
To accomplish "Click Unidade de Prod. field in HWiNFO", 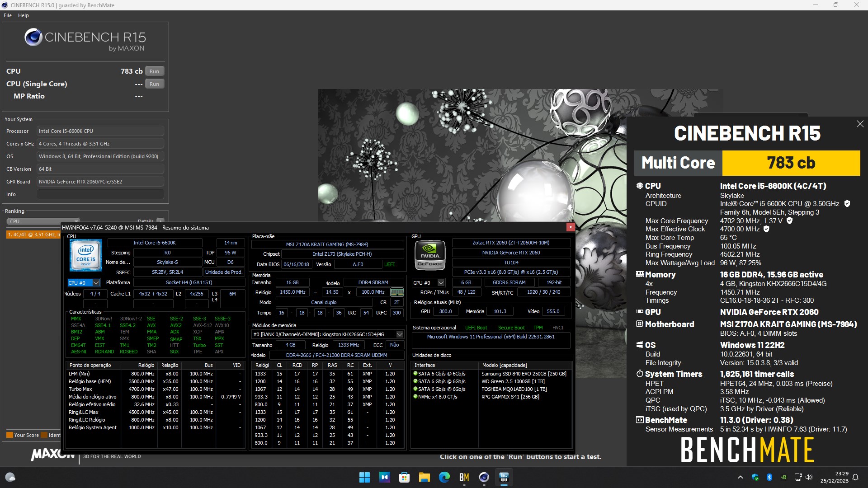I will (x=224, y=272).
